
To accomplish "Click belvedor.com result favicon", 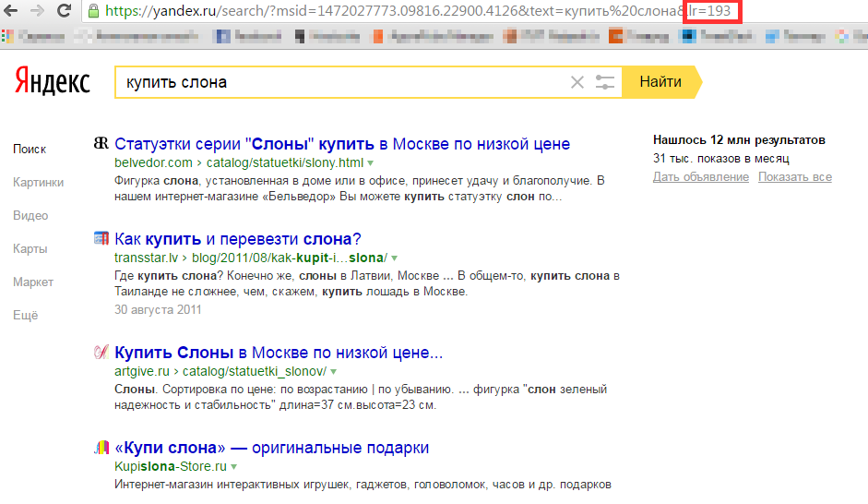I will point(101,143).
